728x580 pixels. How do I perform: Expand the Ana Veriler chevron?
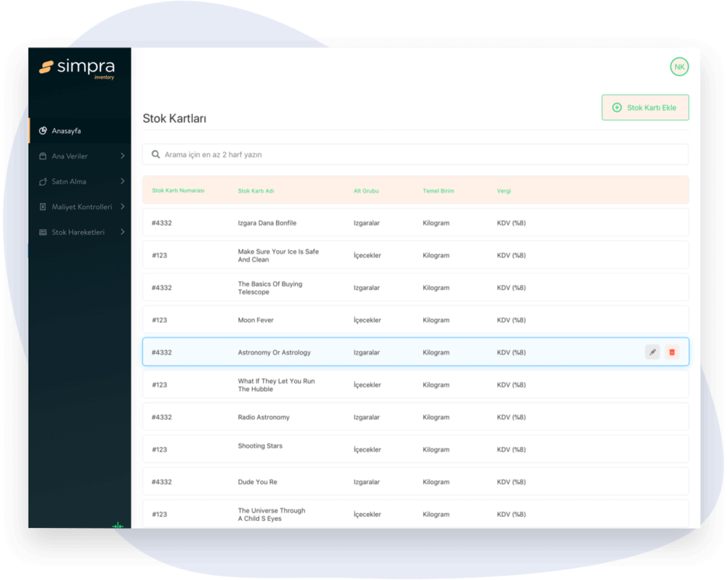tap(122, 156)
